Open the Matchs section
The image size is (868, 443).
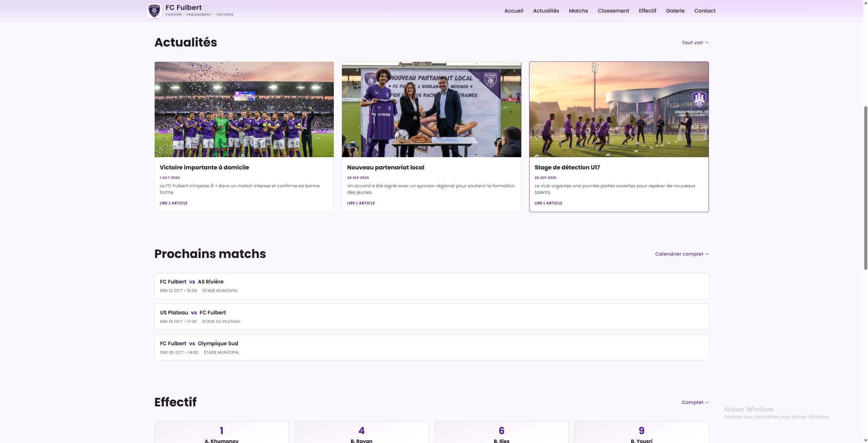pyautogui.click(x=578, y=11)
